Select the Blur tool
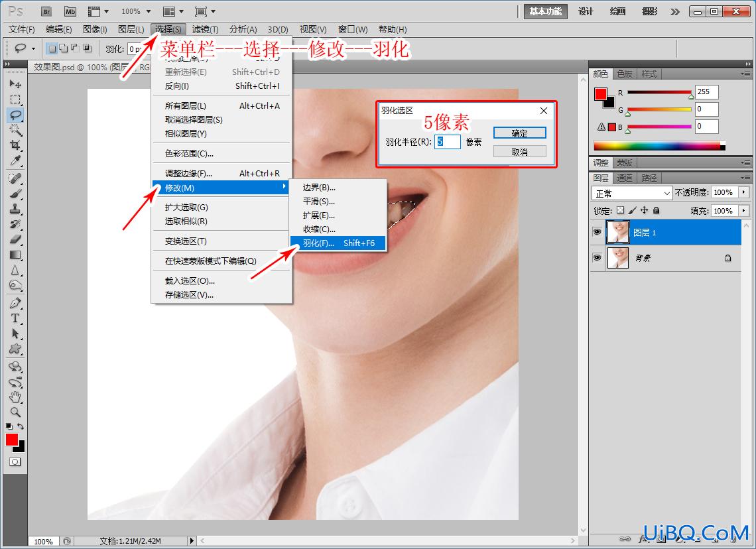Screen dimensions: 756x549 click(x=15, y=270)
